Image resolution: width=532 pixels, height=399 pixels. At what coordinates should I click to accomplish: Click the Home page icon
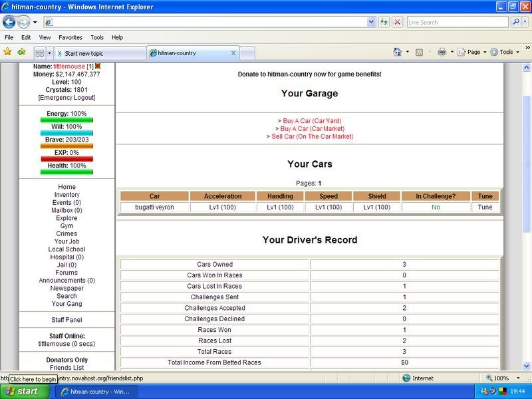click(x=398, y=52)
